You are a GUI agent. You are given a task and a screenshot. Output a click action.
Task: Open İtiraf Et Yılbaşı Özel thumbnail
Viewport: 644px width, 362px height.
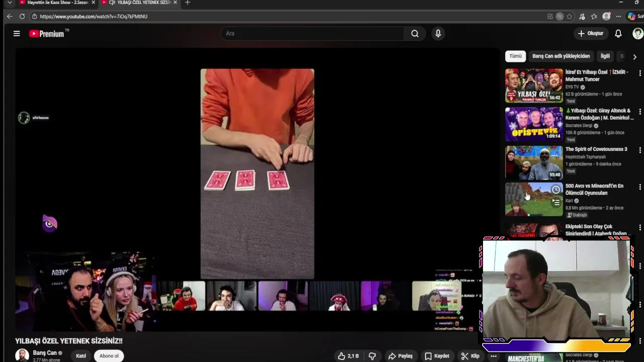534,85
